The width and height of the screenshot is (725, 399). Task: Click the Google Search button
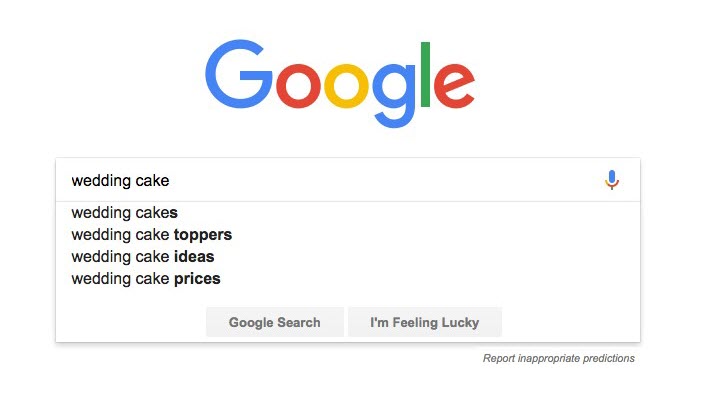[275, 322]
